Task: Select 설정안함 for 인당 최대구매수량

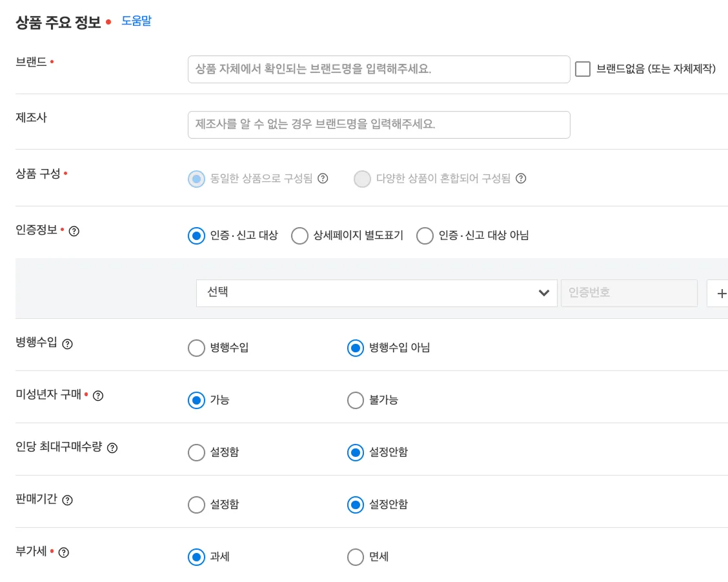Action: pyautogui.click(x=356, y=452)
